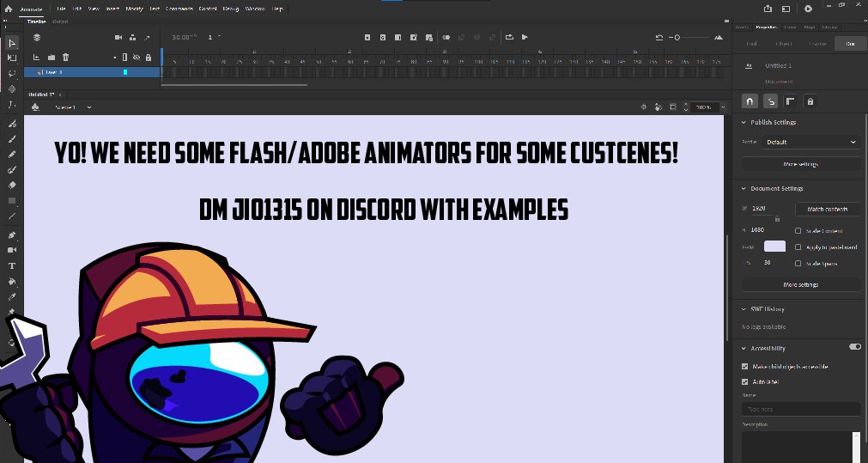Run Test Movie button
Screen dimensions: 868x463
[808, 9]
